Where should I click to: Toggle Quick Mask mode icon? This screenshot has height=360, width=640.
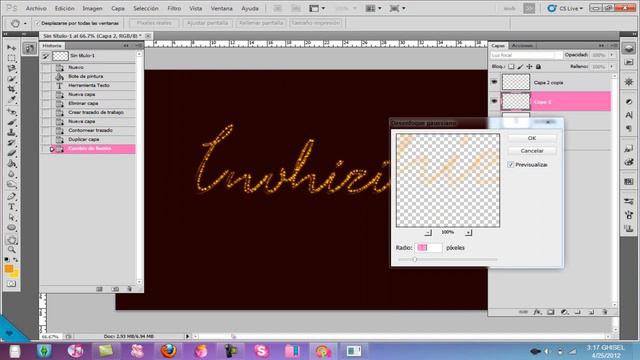(x=11, y=284)
